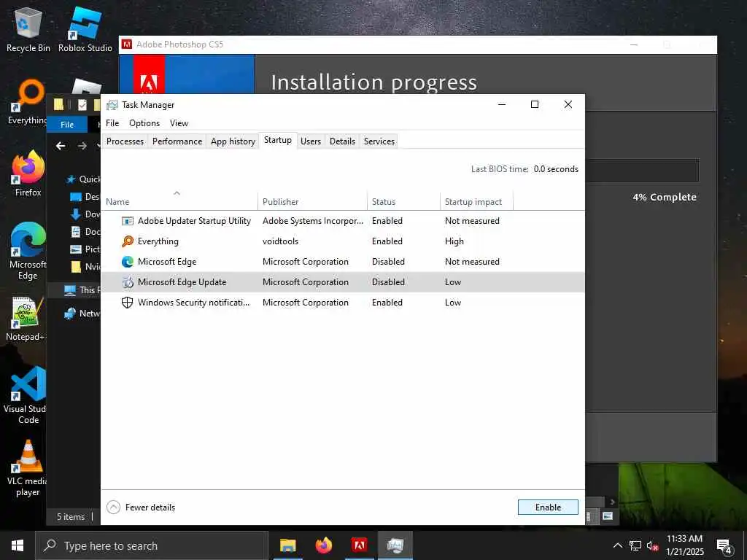This screenshot has width=747, height=560.
Task: Open File Explorer from the taskbar
Action: pos(287,545)
